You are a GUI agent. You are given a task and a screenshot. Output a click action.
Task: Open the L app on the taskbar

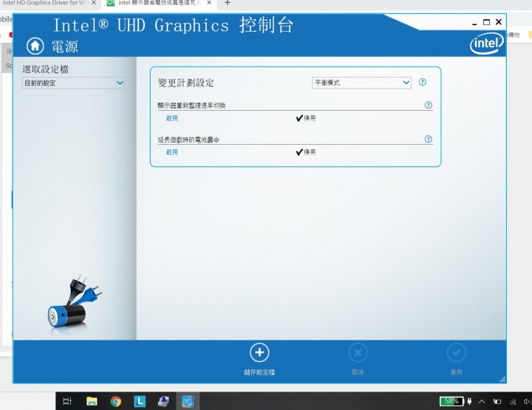pyautogui.click(x=140, y=402)
